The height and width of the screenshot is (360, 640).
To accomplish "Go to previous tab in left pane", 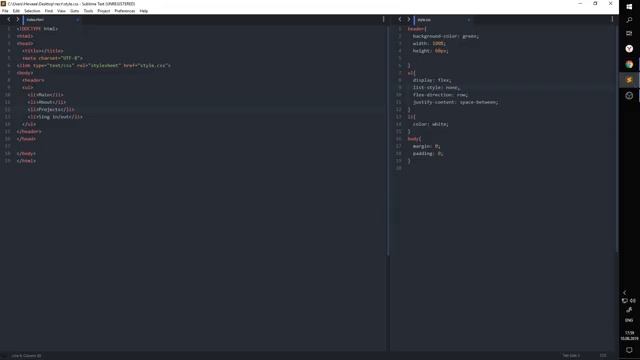I will [9, 19].
